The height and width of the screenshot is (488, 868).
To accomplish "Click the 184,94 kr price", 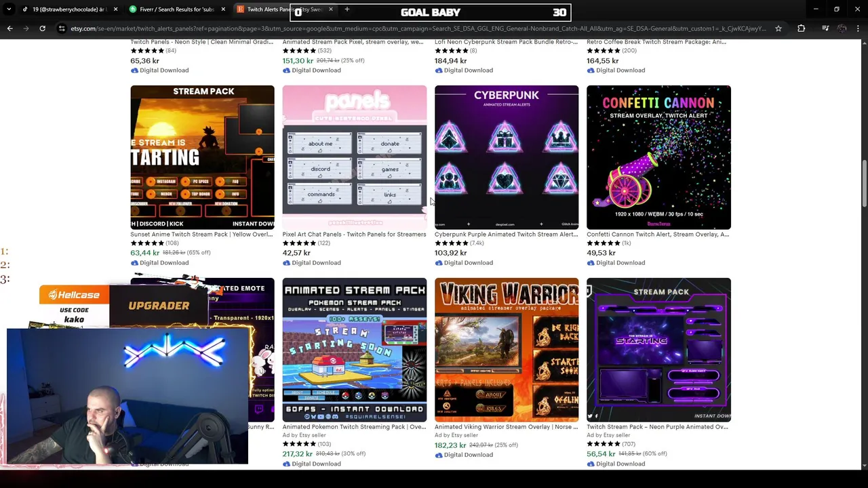I will (x=450, y=61).
